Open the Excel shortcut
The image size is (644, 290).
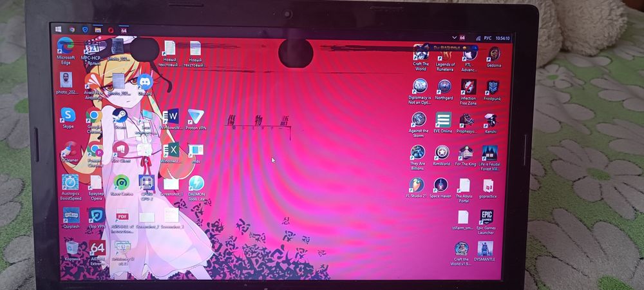pos(171,153)
